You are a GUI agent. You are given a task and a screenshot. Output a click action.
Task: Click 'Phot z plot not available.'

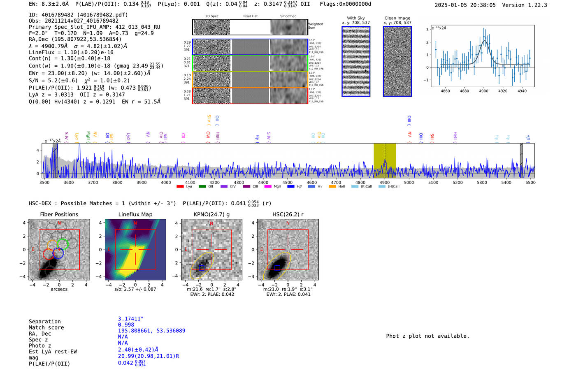point(427,336)
